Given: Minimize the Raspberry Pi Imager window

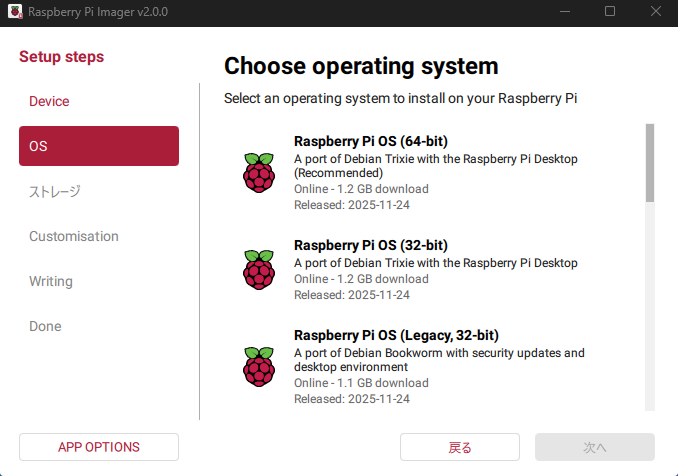Looking at the screenshot, I should (x=564, y=11).
